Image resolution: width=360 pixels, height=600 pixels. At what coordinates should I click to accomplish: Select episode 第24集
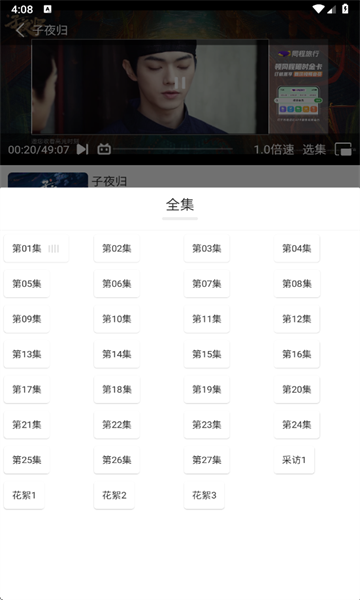(x=297, y=425)
